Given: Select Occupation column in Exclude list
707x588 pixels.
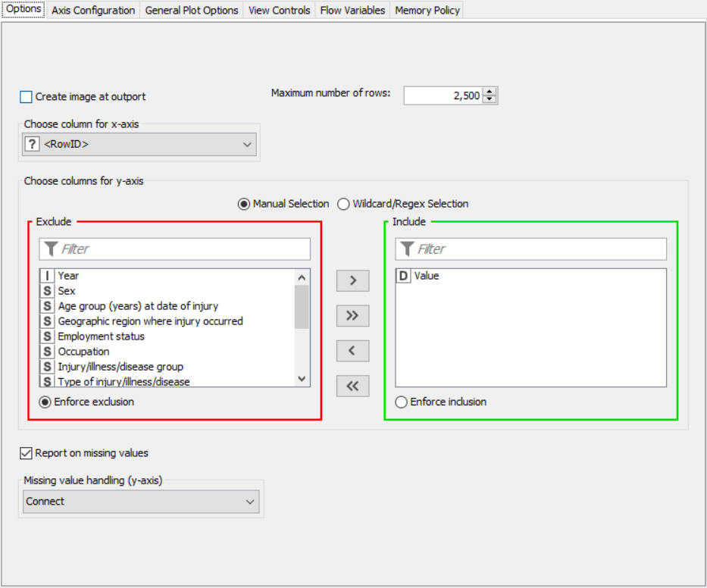Looking at the screenshot, I should click(x=167, y=352).
